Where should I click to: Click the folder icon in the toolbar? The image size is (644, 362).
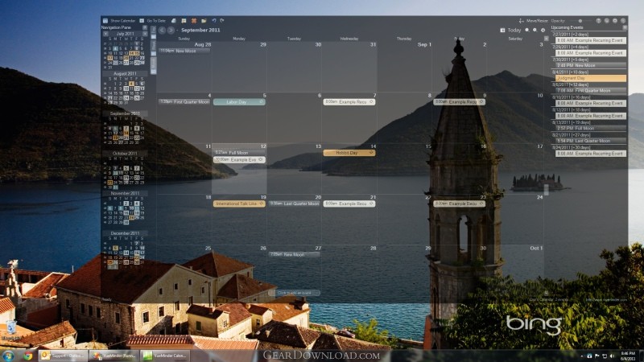click(x=204, y=21)
